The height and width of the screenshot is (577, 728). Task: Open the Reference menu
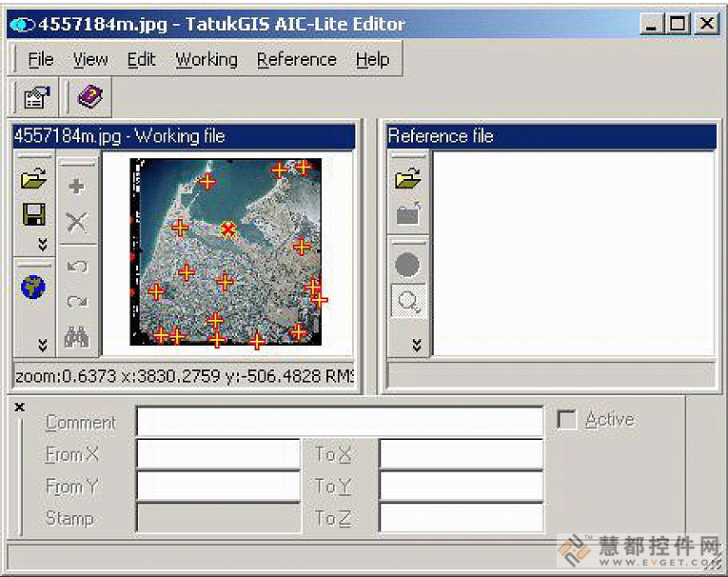(x=297, y=59)
